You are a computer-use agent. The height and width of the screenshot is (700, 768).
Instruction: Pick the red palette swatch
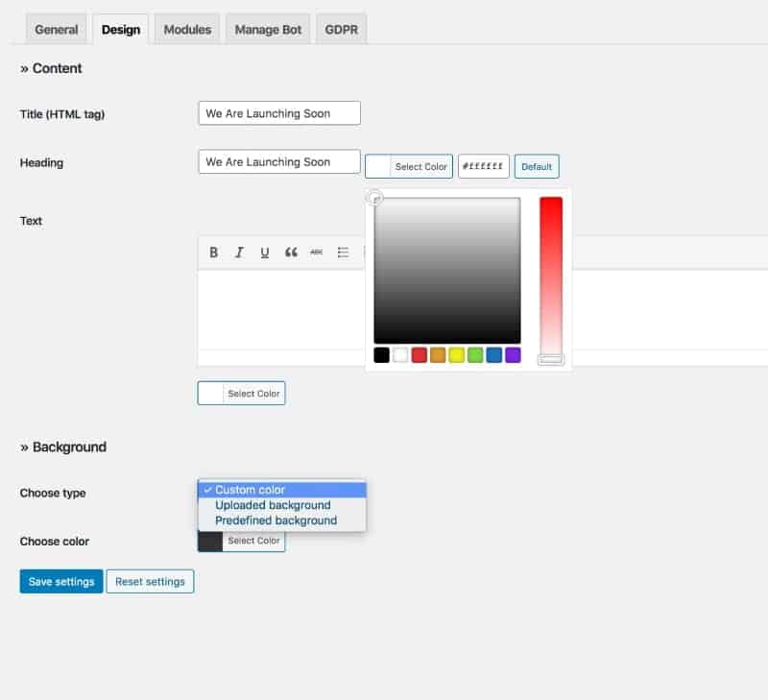pyautogui.click(x=420, y=355)
